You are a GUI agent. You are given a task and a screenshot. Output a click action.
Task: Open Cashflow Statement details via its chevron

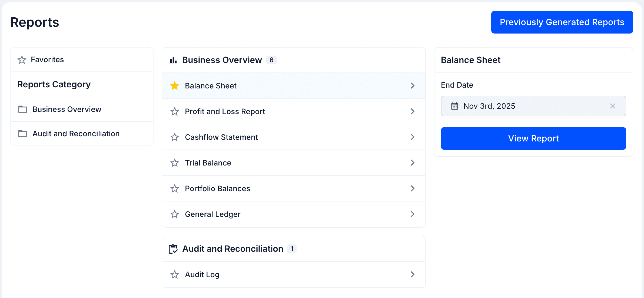(x=413, y=137)
